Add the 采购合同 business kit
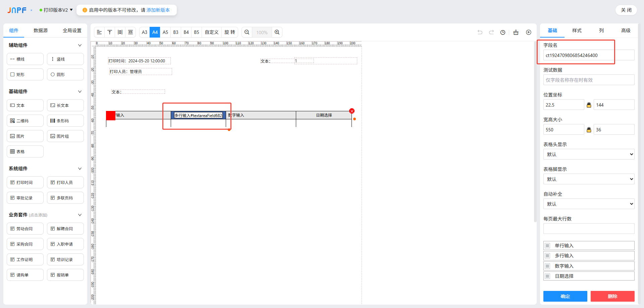 [25, 244]
